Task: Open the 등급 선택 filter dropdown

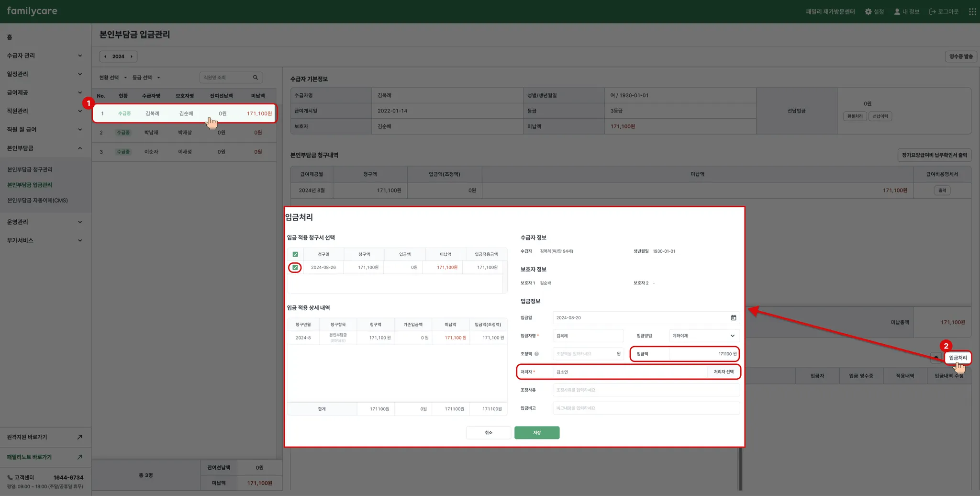Action: 146,78
